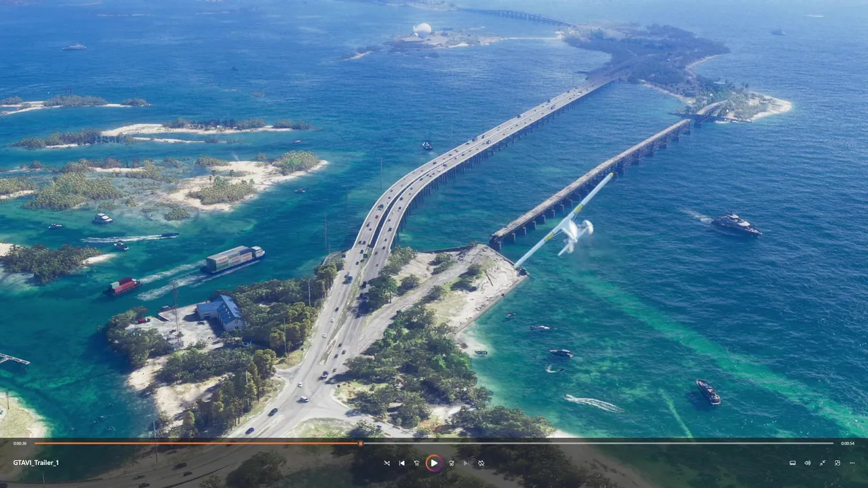Open more options menu
The width and height of the screenshot is (868, 488).
click(852, 463)
